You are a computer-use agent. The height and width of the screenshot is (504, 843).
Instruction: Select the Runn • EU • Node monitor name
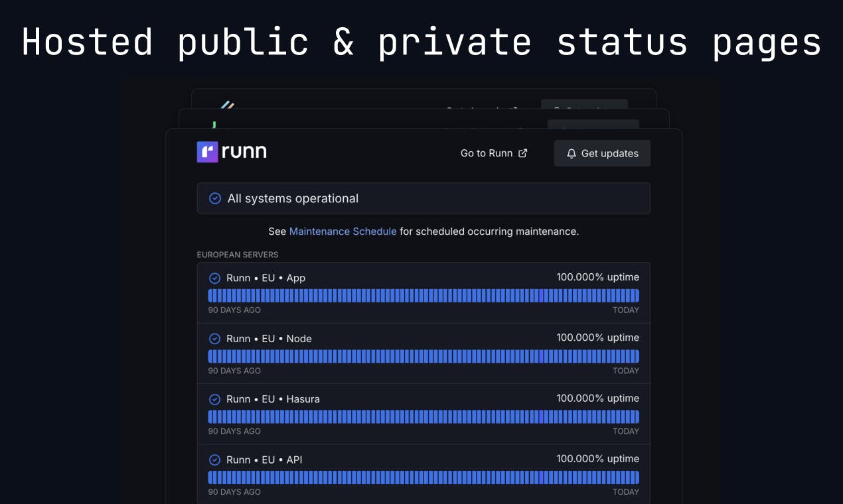point(269,338)
